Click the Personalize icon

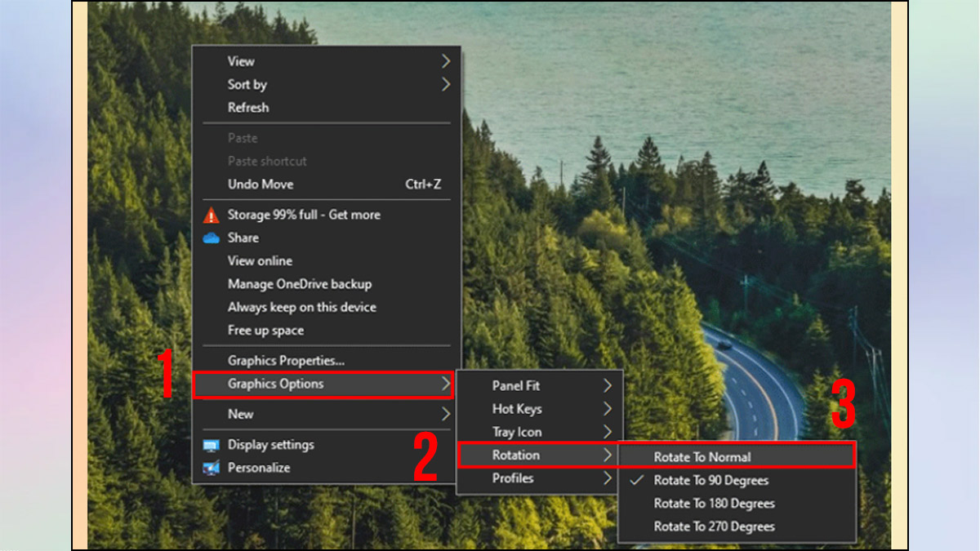pos(212,468)
